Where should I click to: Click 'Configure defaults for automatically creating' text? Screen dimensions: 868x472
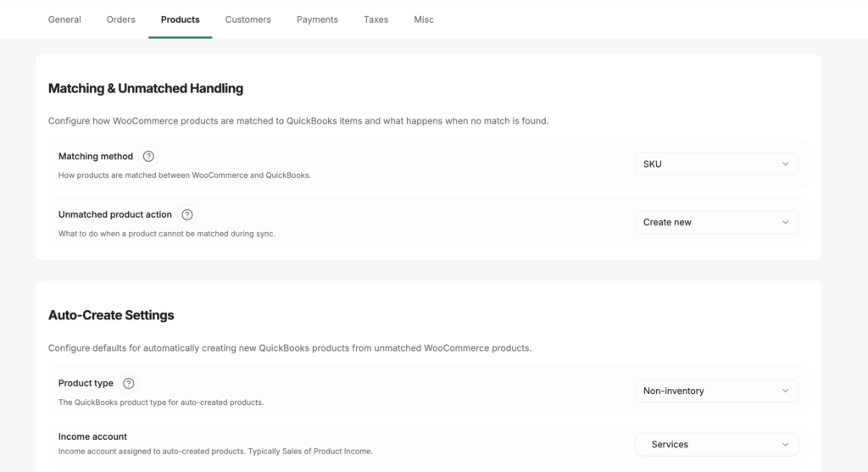[290, 348]
